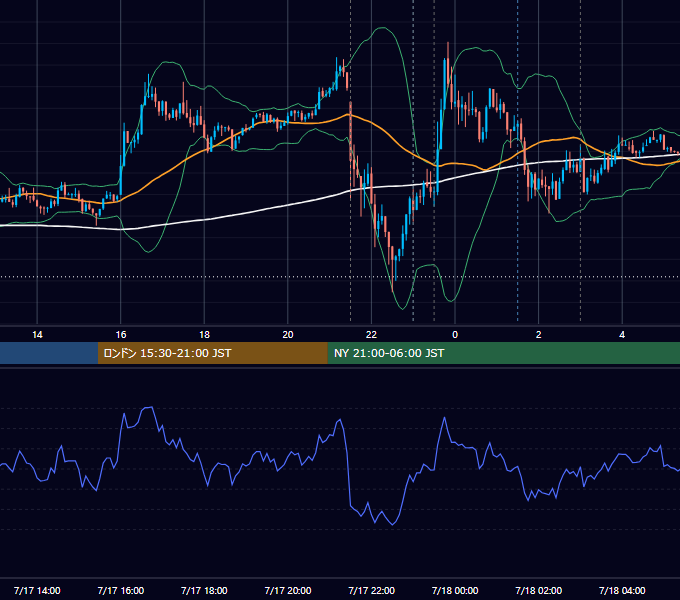The image size is (680, 600).
Task: Click hour label 0 on price chart axis
Action: 455,335
